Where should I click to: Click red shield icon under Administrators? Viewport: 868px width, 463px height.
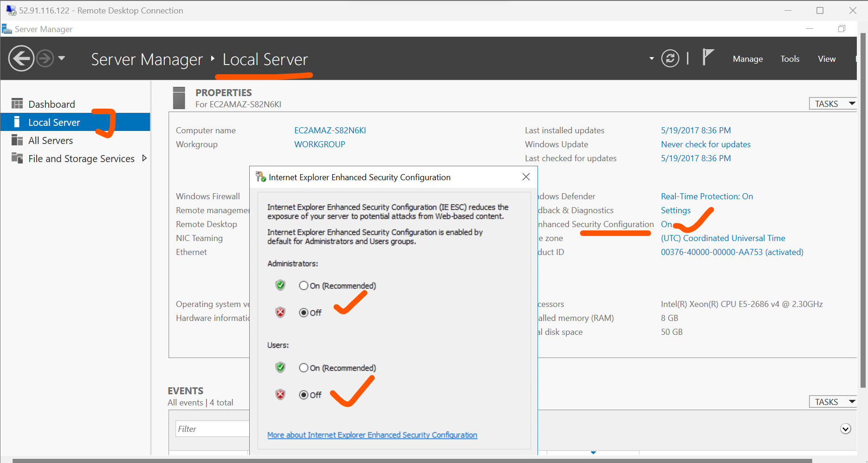click(x=280, y=312)
